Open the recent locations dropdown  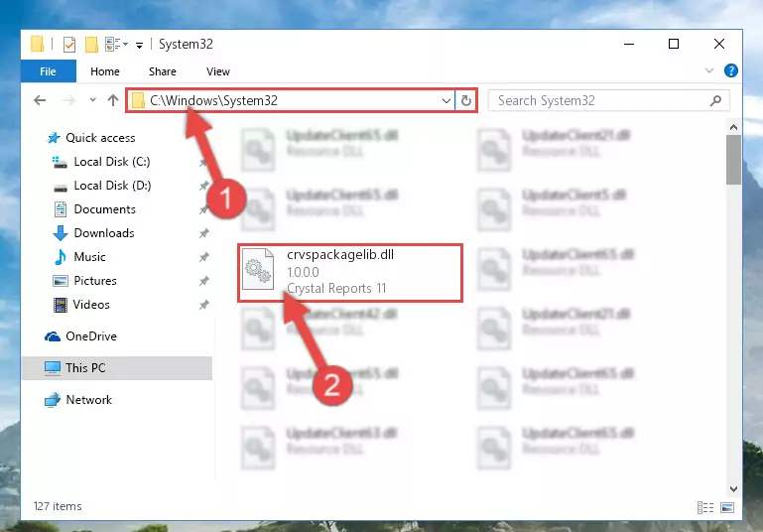pyautogui.click(x=92, y=100)
